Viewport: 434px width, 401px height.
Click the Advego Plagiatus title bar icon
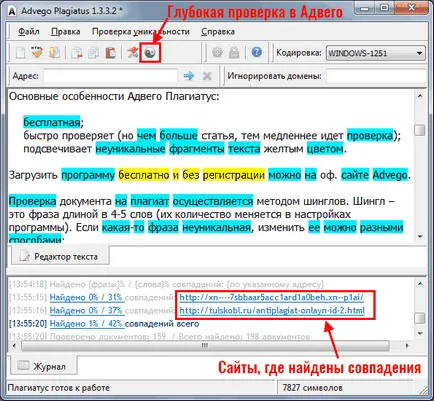click(x=12, y=11)
